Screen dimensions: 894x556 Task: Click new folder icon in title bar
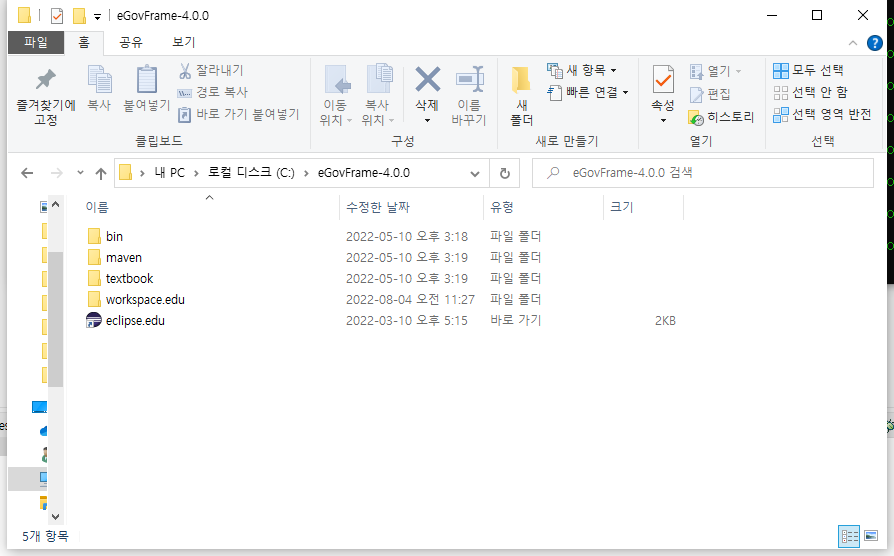[x=79, y=16]
